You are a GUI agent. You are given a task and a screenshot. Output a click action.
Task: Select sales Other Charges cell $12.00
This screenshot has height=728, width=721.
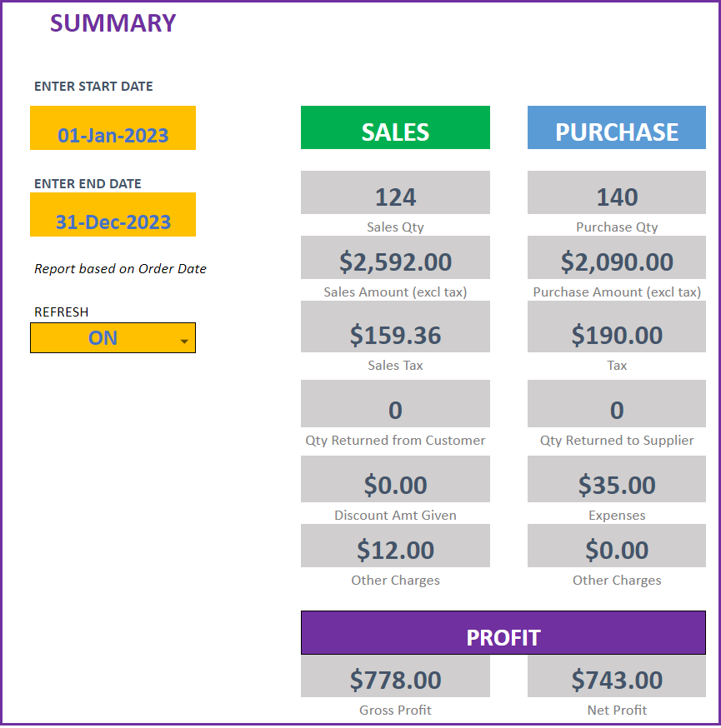coord(395,546)
